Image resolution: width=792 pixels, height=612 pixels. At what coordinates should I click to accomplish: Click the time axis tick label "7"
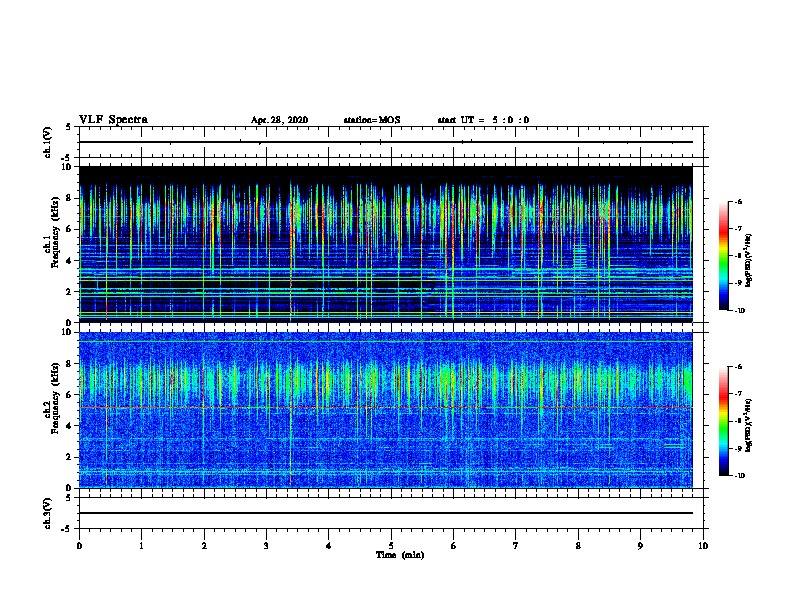515,546
